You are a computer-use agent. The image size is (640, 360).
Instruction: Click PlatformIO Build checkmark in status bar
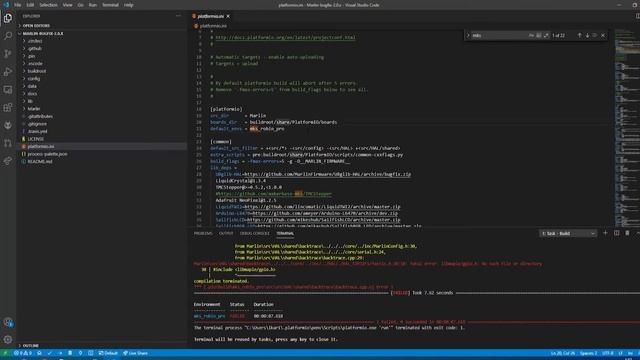49,353
